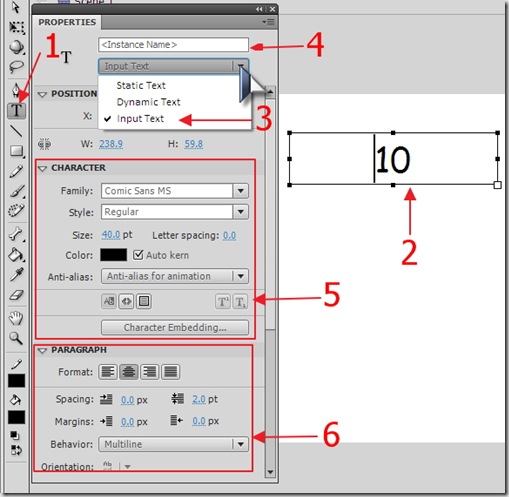Select the Line tool

pos(16,131)
